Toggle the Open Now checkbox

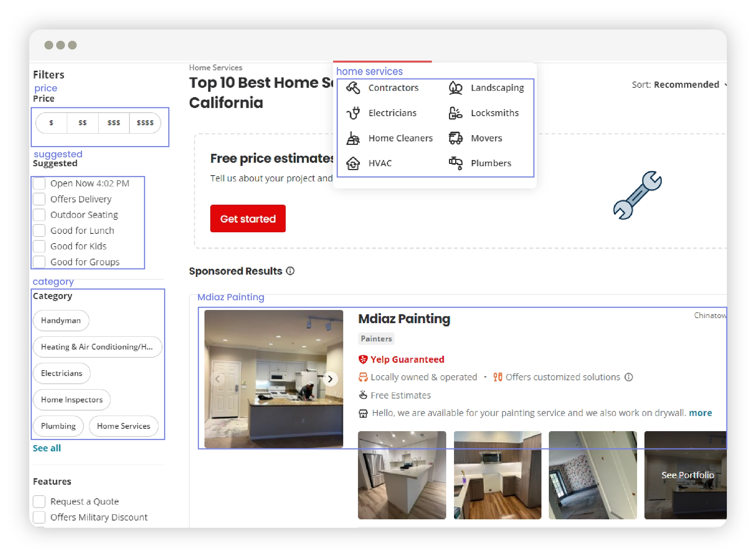pos(39,183)
